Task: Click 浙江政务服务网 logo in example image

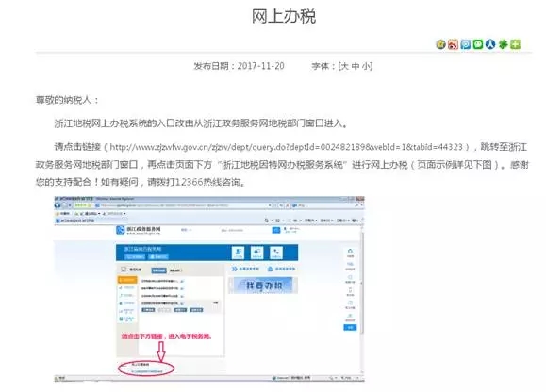Action: (139, 230)
